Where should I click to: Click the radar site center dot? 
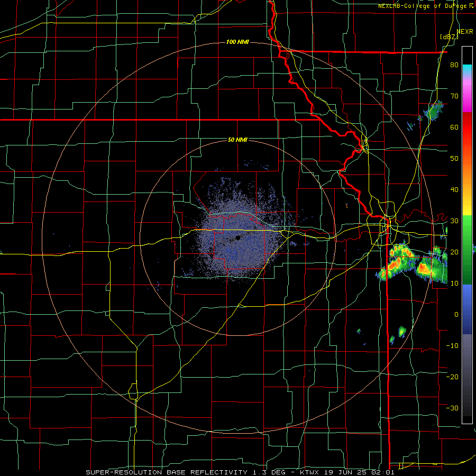click(238, 237)
